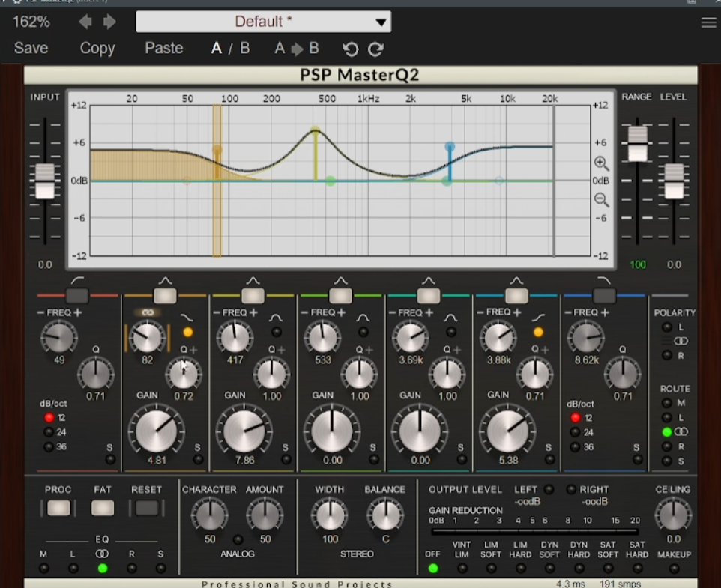Go to the previous preset with left arrow

click(85, 22)
